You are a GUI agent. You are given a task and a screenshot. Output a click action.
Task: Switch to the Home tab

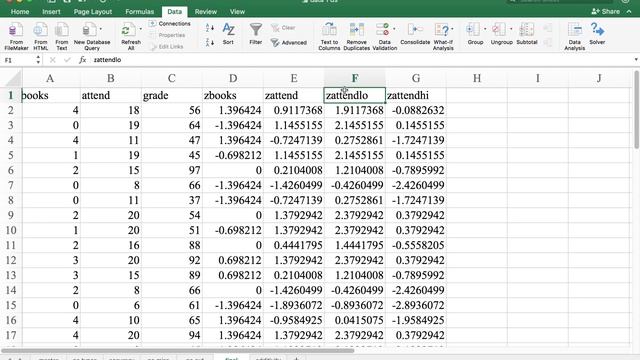[x=20, y=12]
